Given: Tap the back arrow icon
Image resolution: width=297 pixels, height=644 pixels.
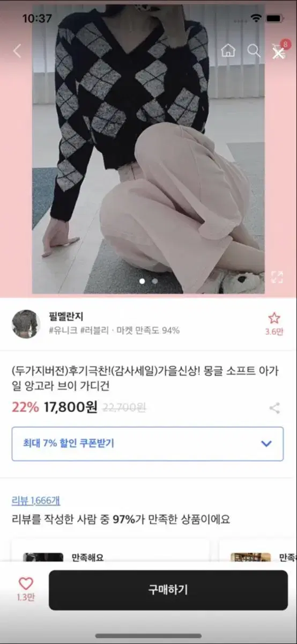Looking at the screenshot, I should 17,51.
